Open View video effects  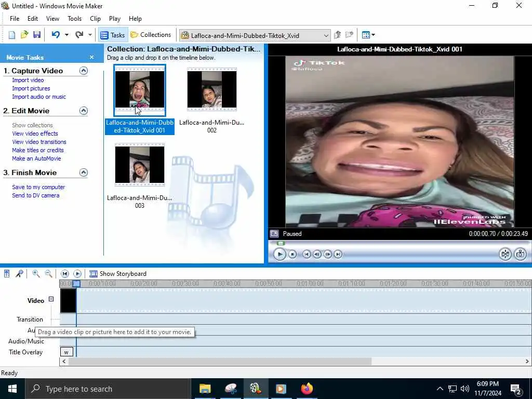click(35, 134)
